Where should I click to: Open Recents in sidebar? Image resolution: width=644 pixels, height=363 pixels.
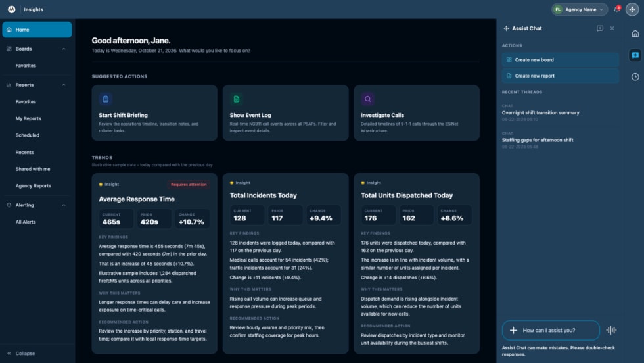[x=25, y=152]
